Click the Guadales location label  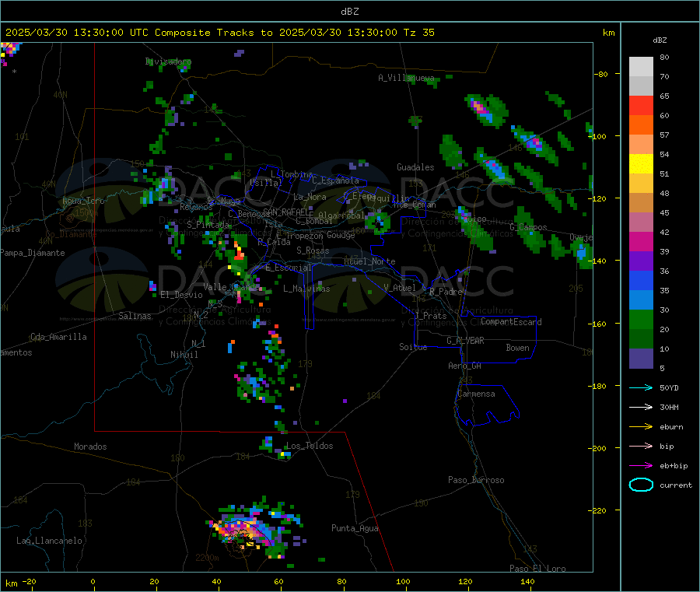tap(415, 167)
